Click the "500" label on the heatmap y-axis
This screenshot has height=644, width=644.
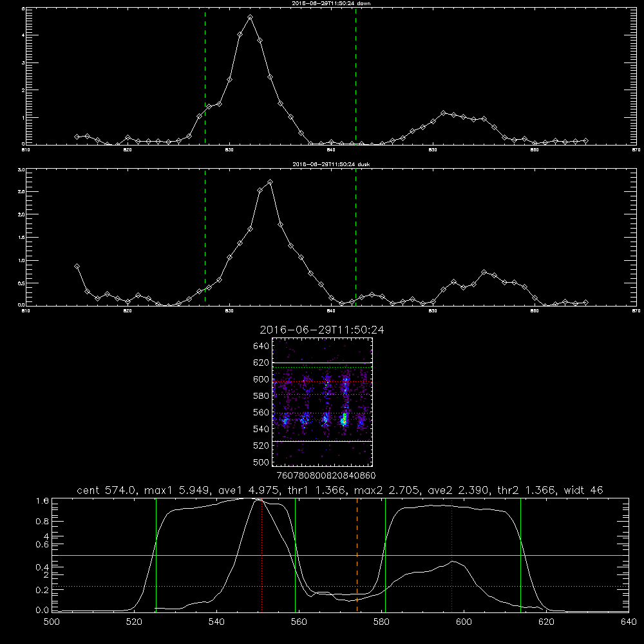261,462
